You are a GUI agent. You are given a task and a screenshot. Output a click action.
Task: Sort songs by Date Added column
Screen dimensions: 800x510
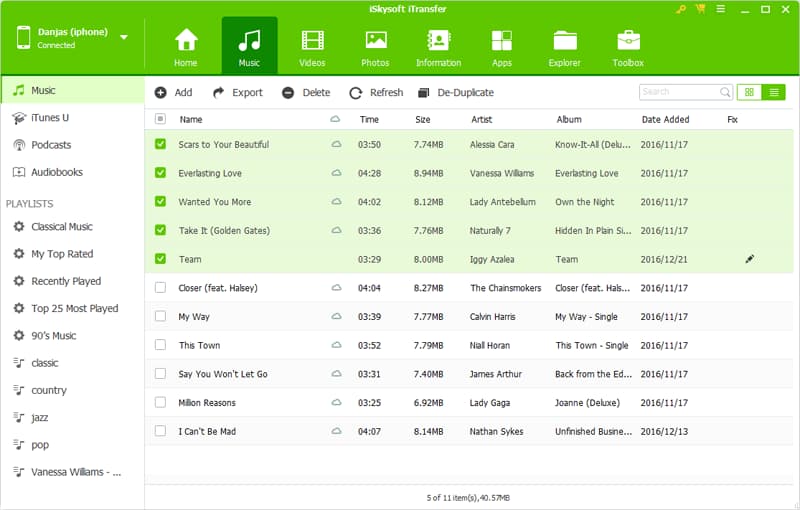pos(665,119)
